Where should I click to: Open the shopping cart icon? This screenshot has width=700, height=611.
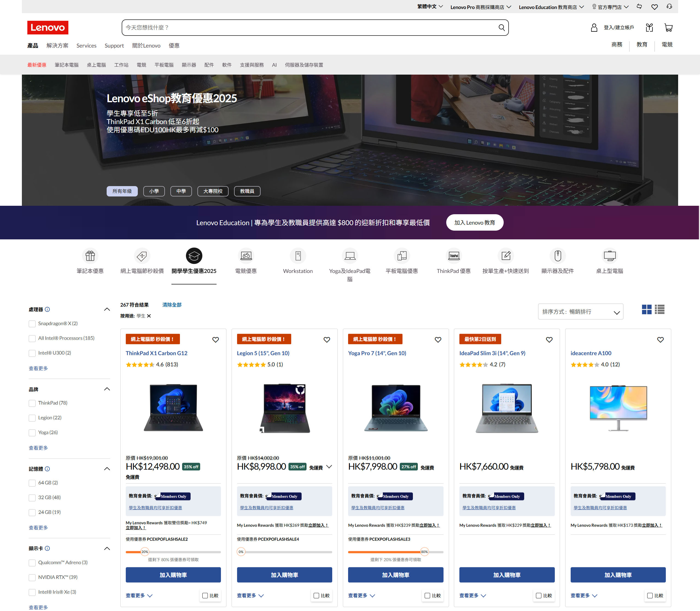668,28
